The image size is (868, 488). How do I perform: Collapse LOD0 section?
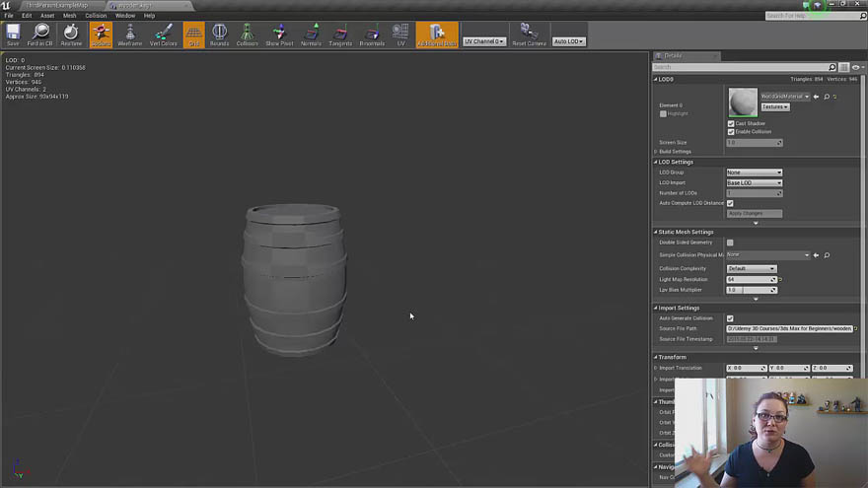tap(655, 79)
